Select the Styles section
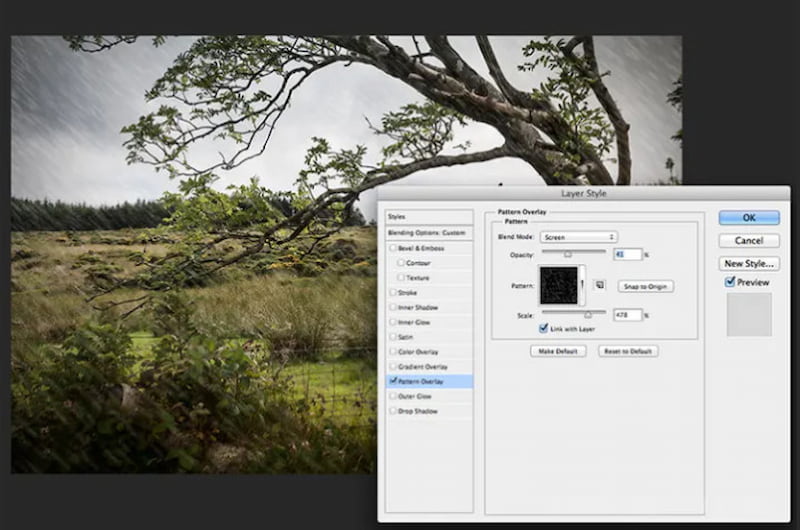 [x=429, y=217]
